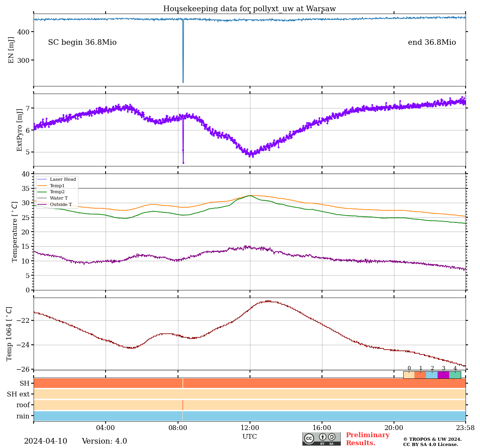Click the 'ExtPyro [mJ]' axis label
This screenshot has width=480, height=448.
(x=20, y=130)
